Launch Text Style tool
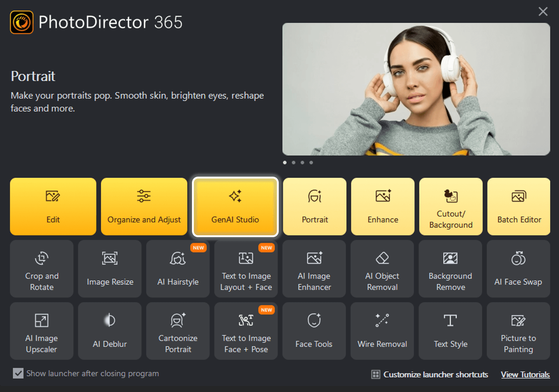559x392 pixels. pos(450,331)
